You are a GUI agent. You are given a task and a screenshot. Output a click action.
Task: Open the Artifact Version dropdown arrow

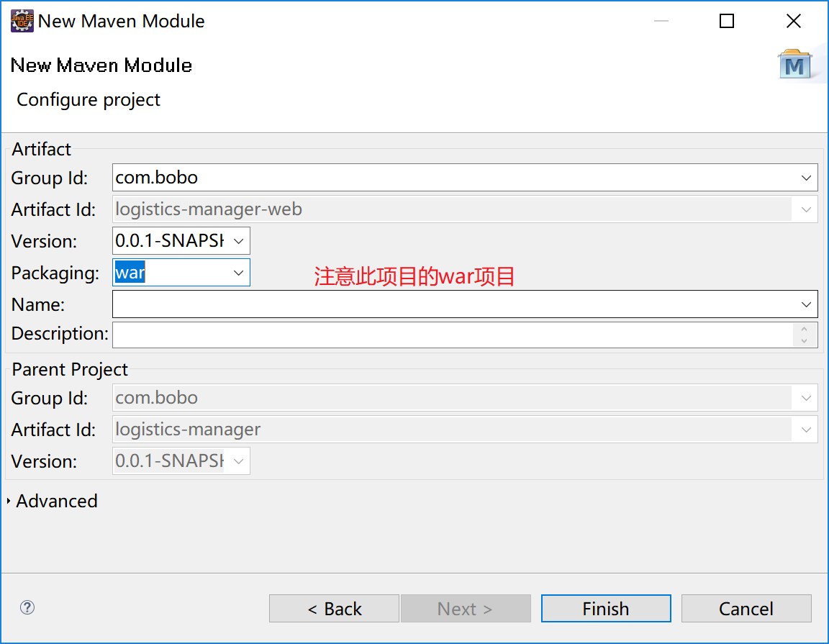[x=238, y=241]
